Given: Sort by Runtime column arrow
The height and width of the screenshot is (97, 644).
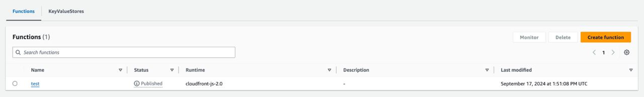Looking at the screenshot, I should pos(330,70).
